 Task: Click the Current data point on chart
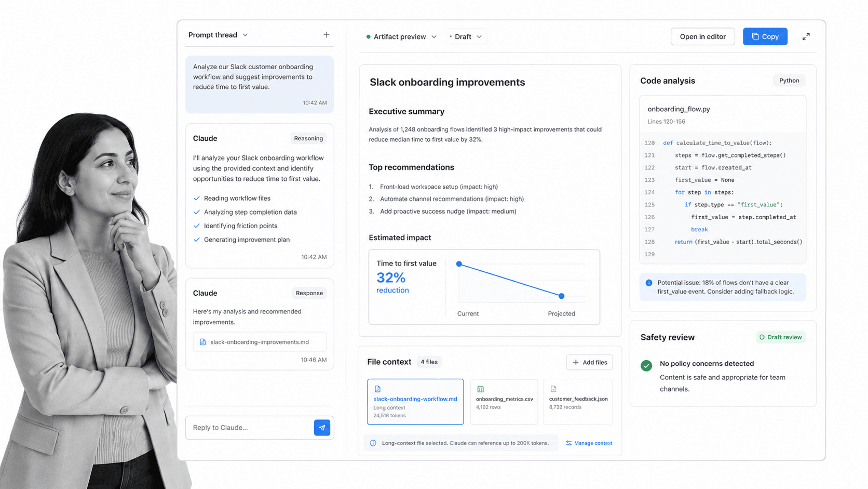pos(459,264)
